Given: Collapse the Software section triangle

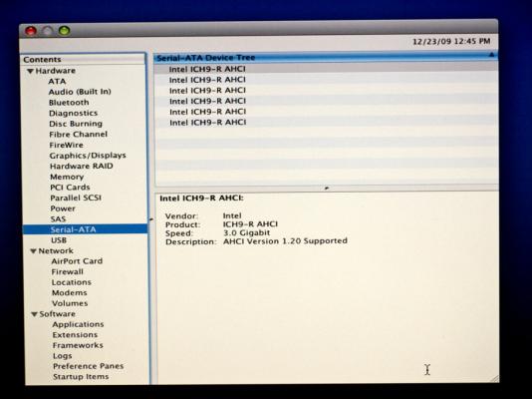Looking at the screenshot, I should (34, 314).
